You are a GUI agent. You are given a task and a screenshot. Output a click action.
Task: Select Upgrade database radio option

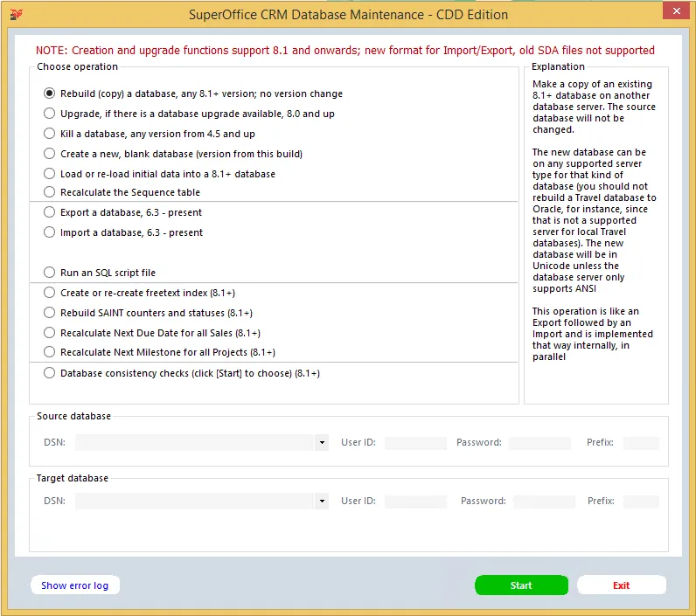50,114
